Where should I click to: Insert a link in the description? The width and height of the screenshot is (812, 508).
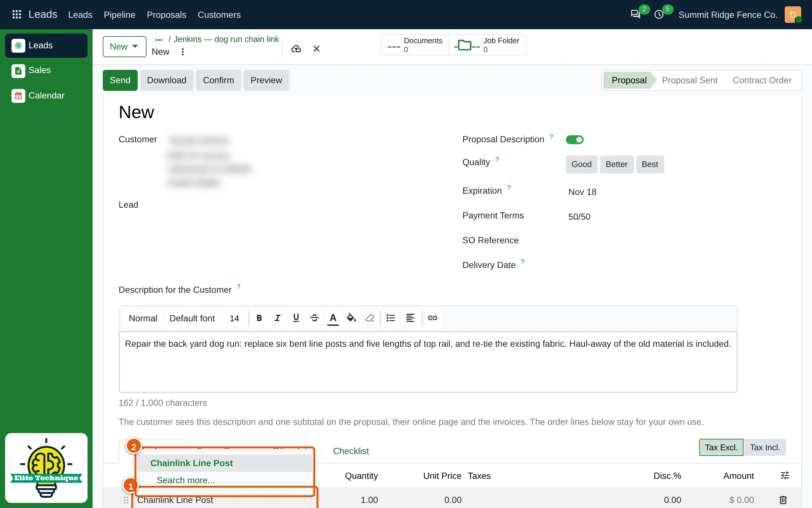[432, 318]
